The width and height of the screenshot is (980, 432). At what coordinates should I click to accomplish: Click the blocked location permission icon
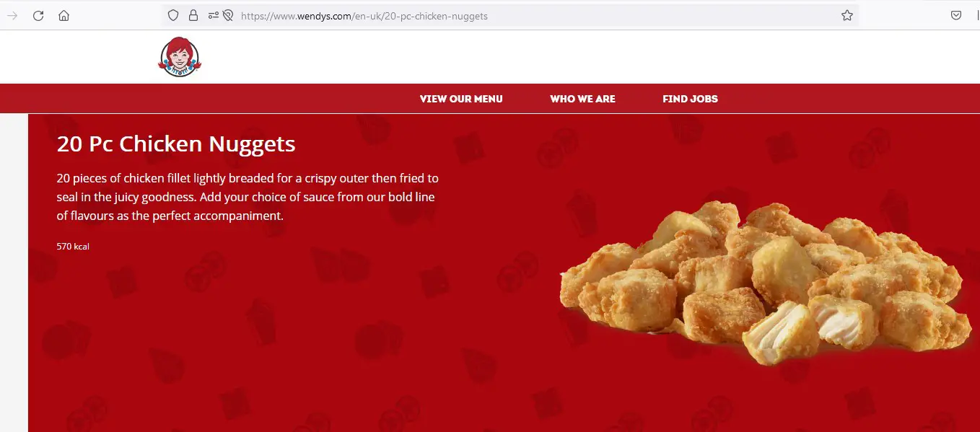tap(228, 15)
